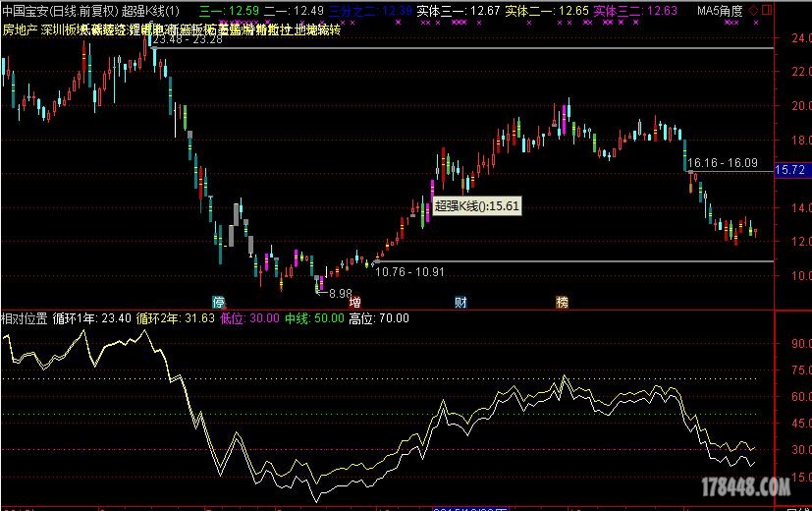Click the MA5角度 indicator label
The height and width of the screenshot is (511, 812).
[x=718, y=11]
